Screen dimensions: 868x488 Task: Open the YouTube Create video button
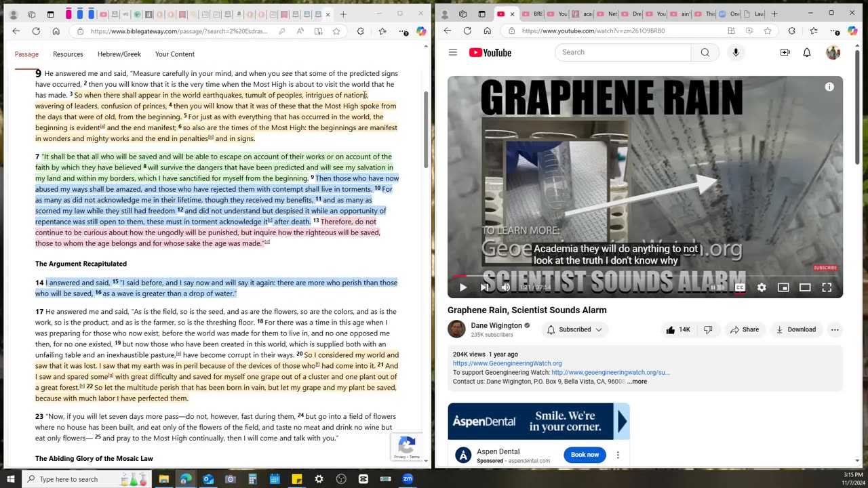[785, 52]
